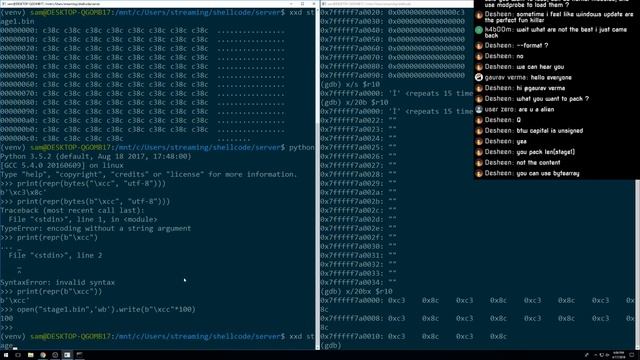Select chat message 'you can use bytearray'

click(548, 173)
